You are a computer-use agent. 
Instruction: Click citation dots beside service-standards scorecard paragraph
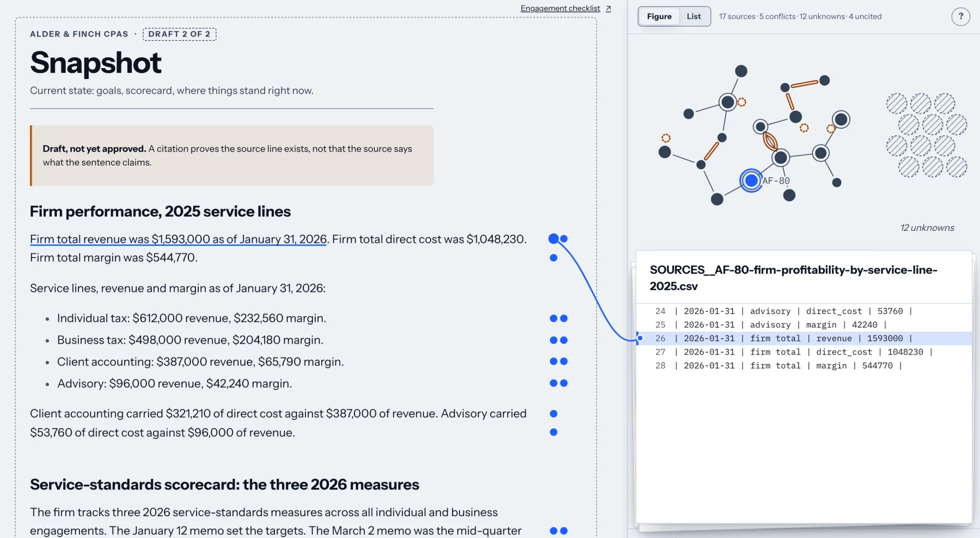(x=559, y=531)
